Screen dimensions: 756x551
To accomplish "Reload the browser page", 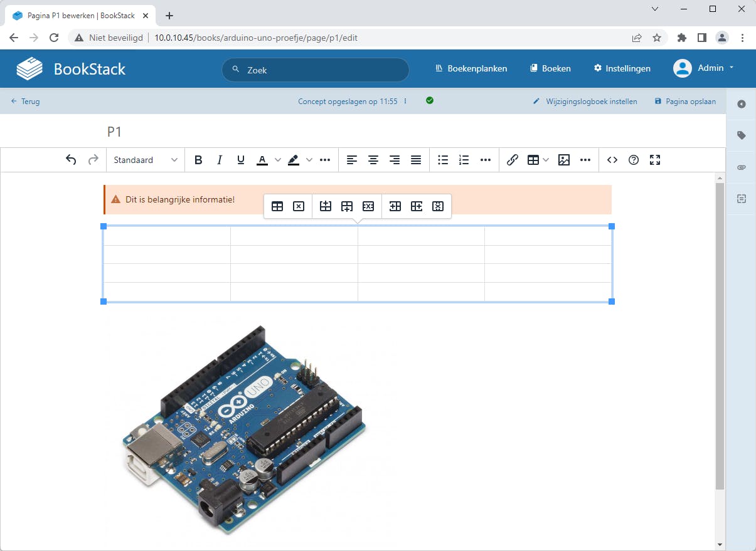I will 54,38.
